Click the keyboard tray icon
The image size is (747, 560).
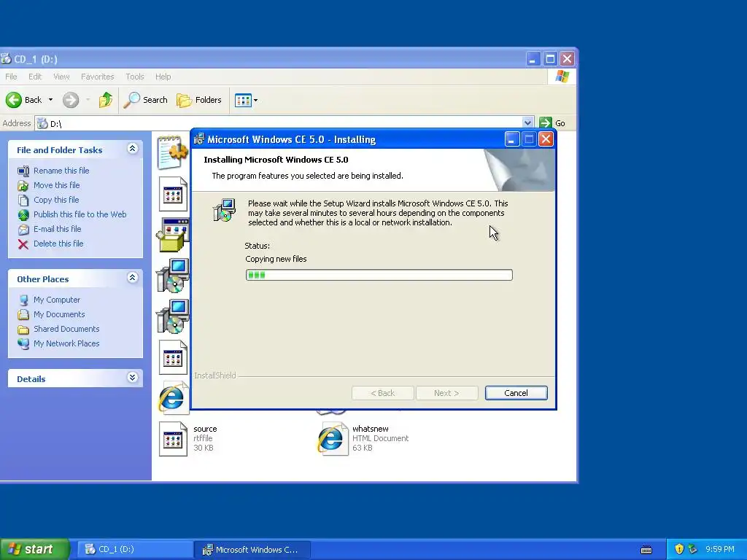[646, 550]
